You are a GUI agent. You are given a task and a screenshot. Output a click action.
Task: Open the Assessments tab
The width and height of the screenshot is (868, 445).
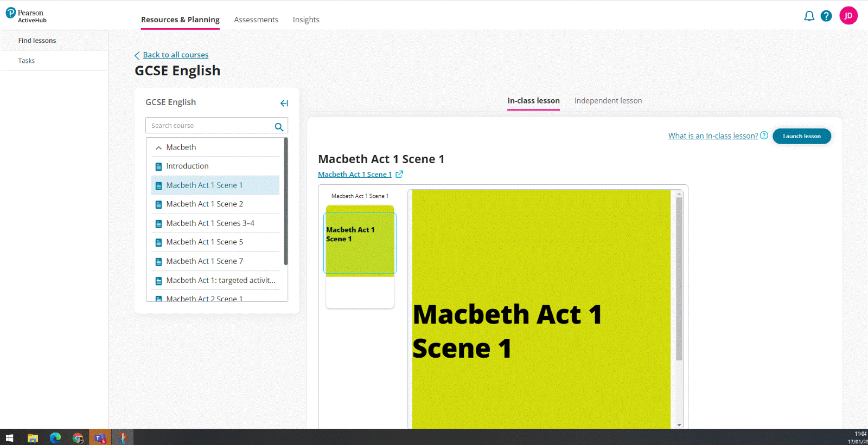tap(256, 20)
